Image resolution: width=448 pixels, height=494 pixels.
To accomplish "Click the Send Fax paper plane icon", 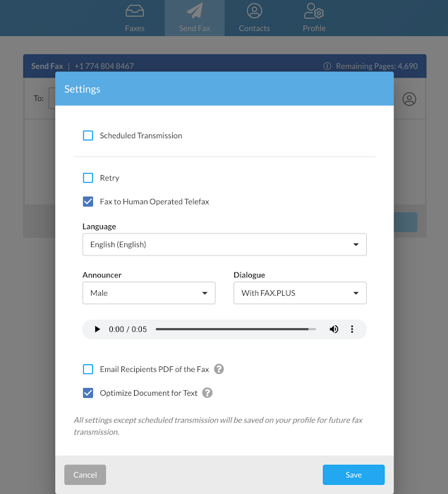I will tap(195, 12).
